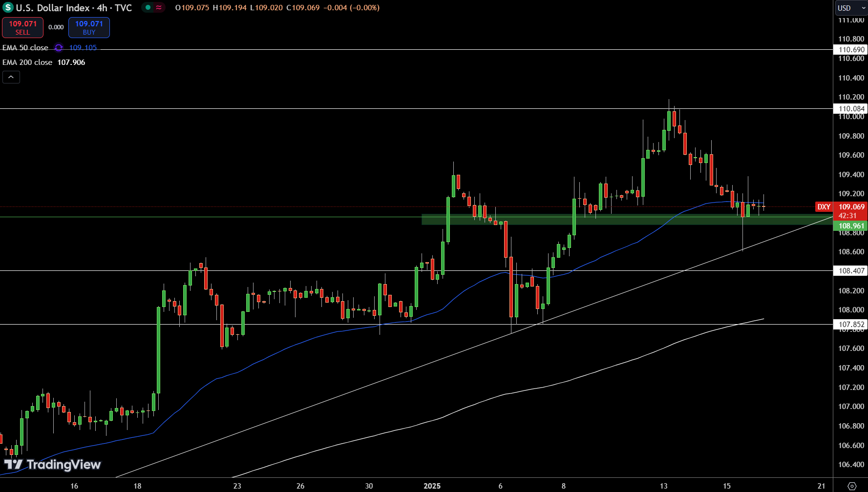
Task: Click the EMA 200 value 107.906
Action: (x=71, y=62)
